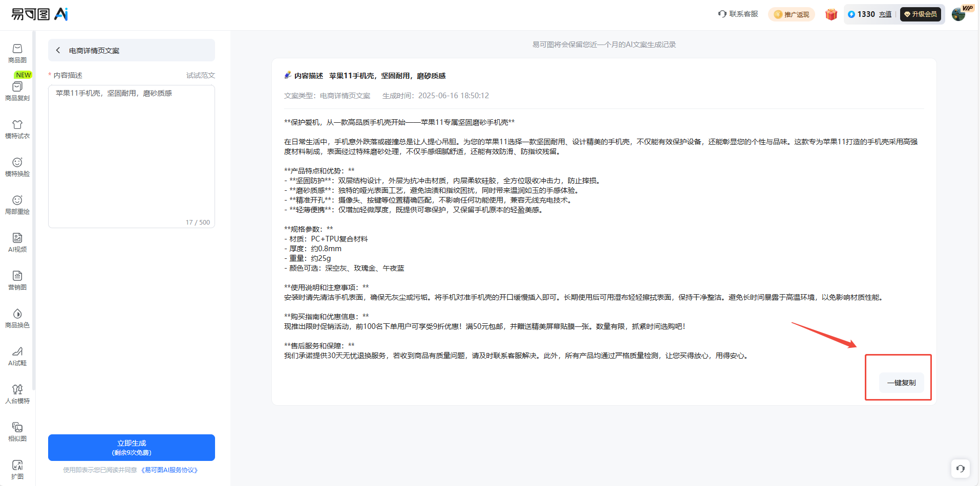Screen dimensions: 980x486
Task: Open the 易可图AI服务协议 link
Action: (x=169, y=470)
